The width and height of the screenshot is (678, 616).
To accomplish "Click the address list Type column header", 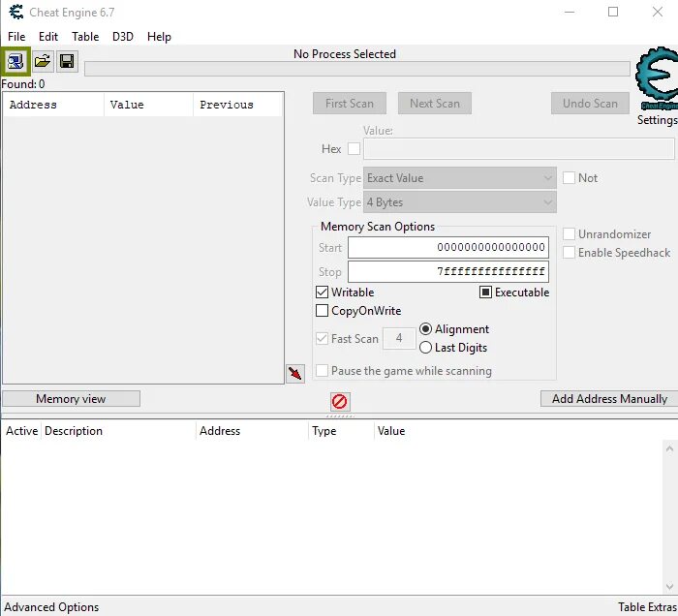I will click(341, 431).
